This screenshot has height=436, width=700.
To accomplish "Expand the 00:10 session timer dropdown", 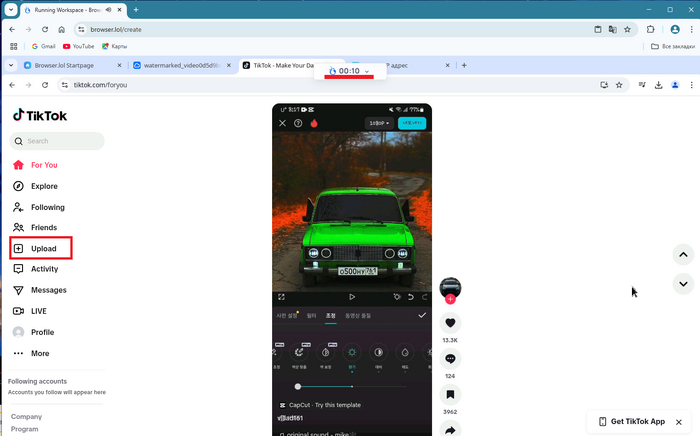I will pyautogui.click(x=367, y=71).
